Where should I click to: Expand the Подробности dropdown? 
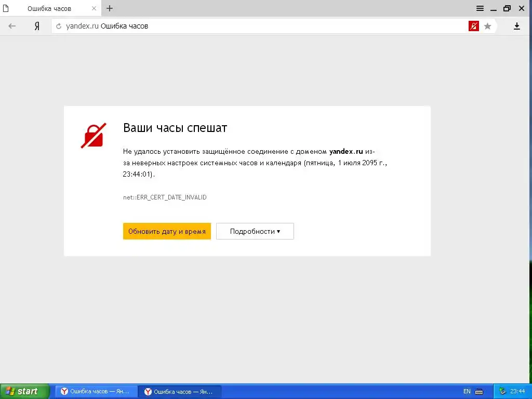coord(255,231)
